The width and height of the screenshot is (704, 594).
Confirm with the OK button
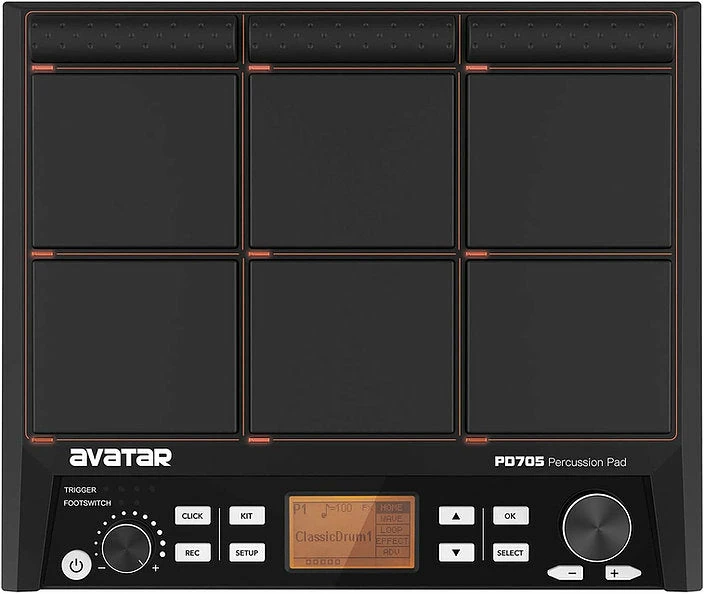(x=510, y=516)
